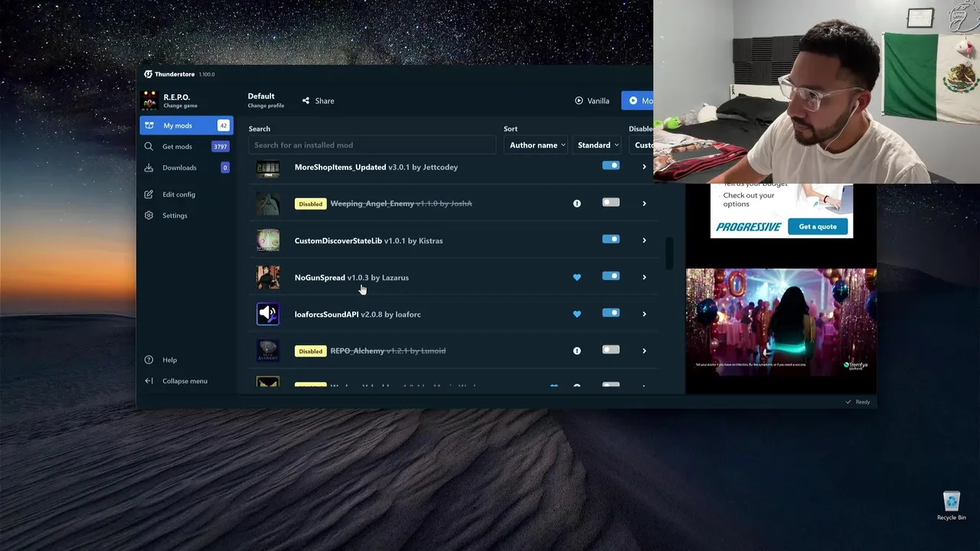
Task: Expand NoGunSpread row chevron
Action: click(644, 277)
